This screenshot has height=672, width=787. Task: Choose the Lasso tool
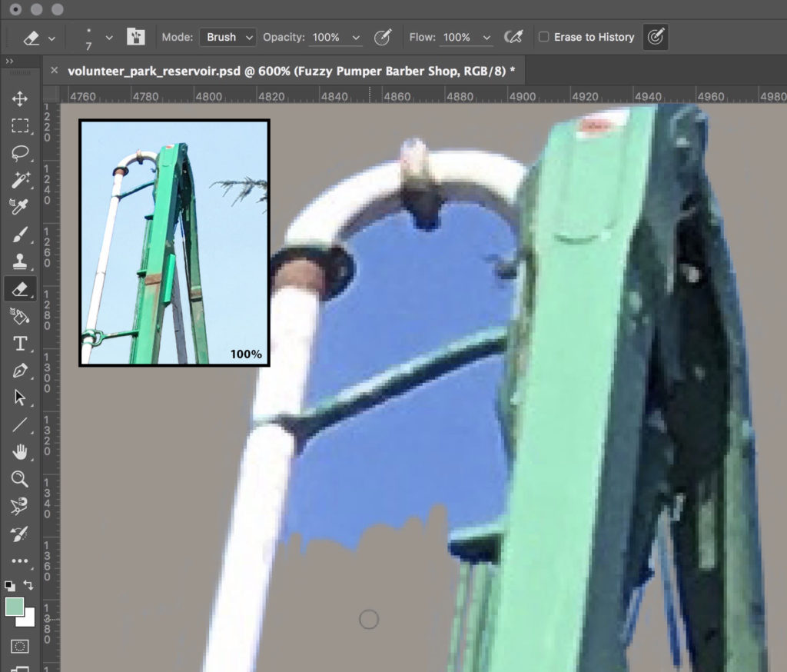click(20, 153)
